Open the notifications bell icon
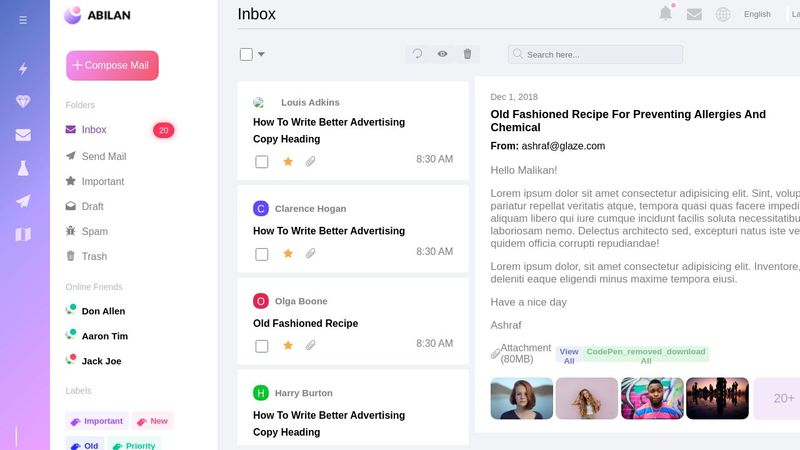Screen dimensions: 800x450 [x=665, y=14]
